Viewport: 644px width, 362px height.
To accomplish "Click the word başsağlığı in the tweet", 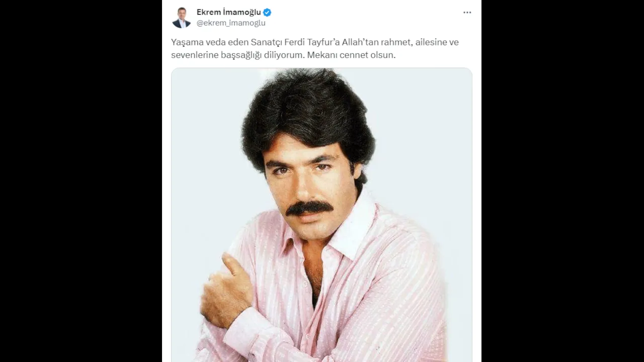I will pyautogui.click(x=242, y=55).
